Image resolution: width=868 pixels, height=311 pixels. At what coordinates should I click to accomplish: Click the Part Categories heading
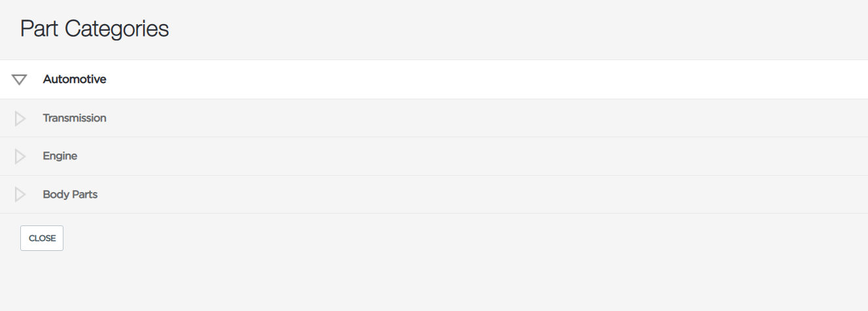(94, 29)
